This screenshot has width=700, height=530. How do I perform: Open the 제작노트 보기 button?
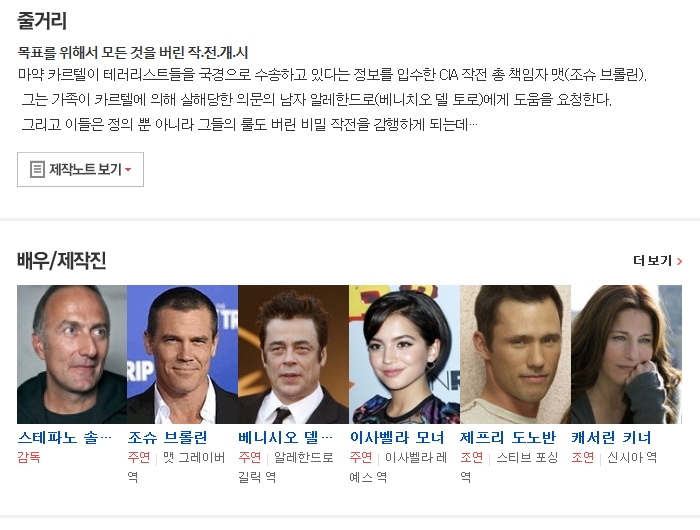(80, 169)
